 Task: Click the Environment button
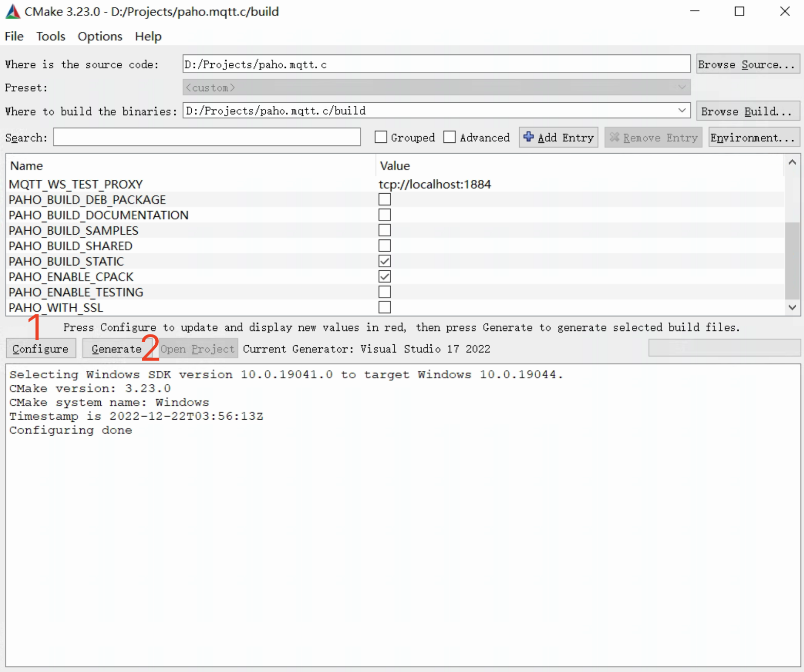click(x=754, y=138)
